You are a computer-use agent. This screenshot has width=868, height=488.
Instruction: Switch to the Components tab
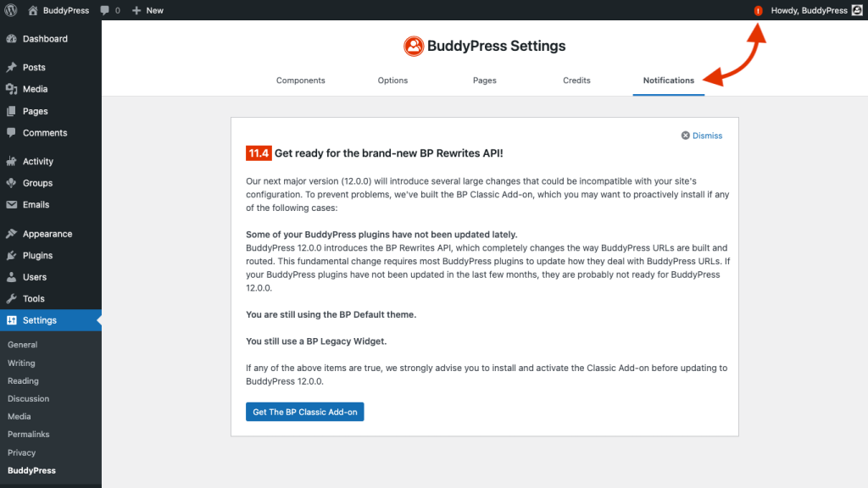pyautogui.click(x=301, y=80)
